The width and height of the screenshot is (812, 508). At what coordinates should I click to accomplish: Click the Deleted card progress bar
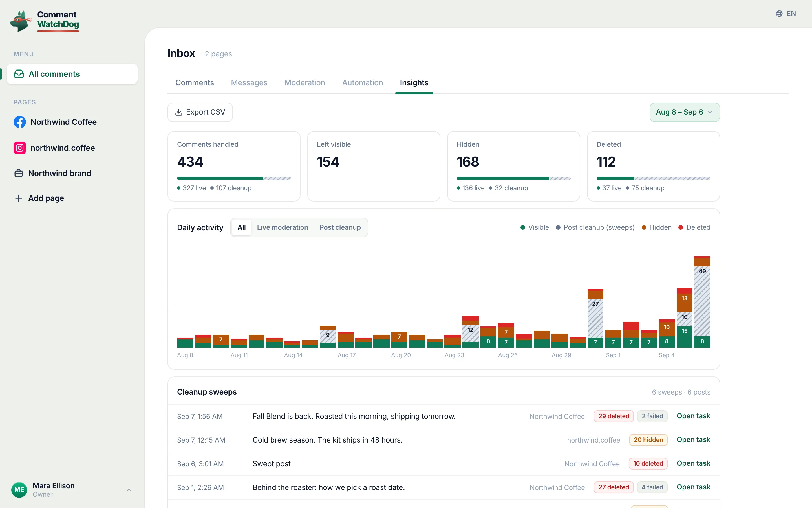click(x=653, y=178)
